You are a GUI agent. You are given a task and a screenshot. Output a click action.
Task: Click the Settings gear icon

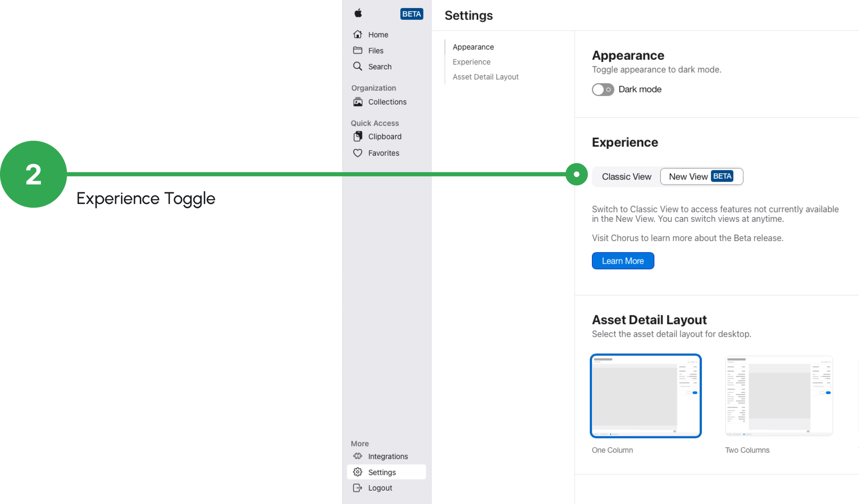(358, 472)
